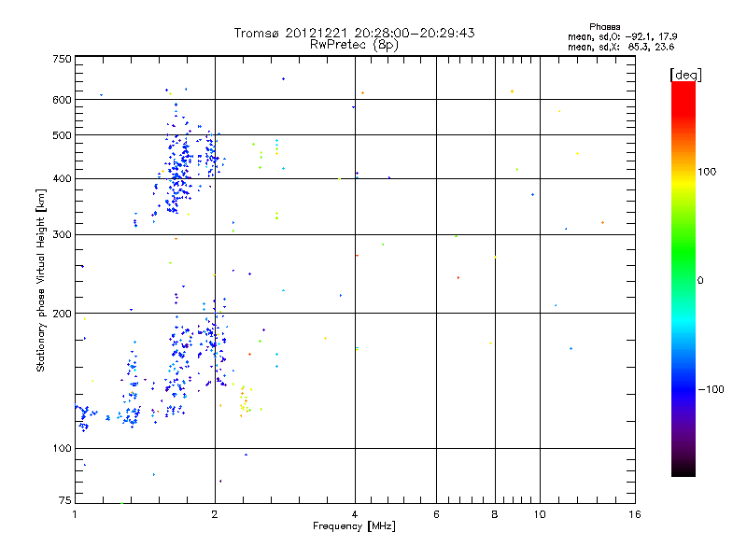
Task: Click the black bottom of the colorbar
Action: tap(684, 469)
